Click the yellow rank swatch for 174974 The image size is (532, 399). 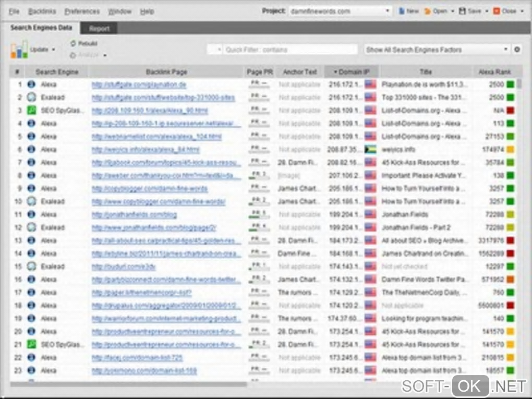tap(510, 149)
